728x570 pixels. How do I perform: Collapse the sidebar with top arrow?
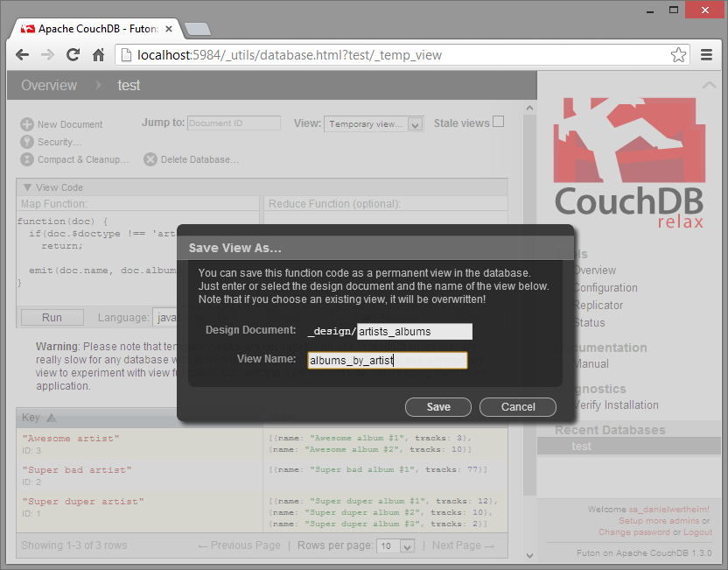709,85
